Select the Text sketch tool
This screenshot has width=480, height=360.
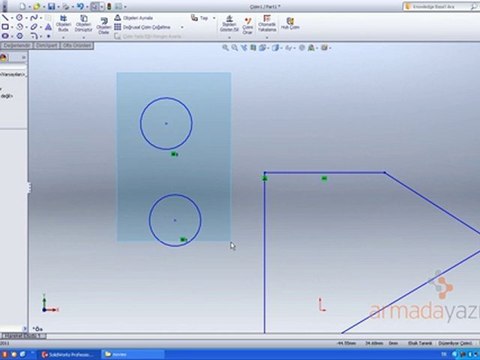click(x=48, y=27)
